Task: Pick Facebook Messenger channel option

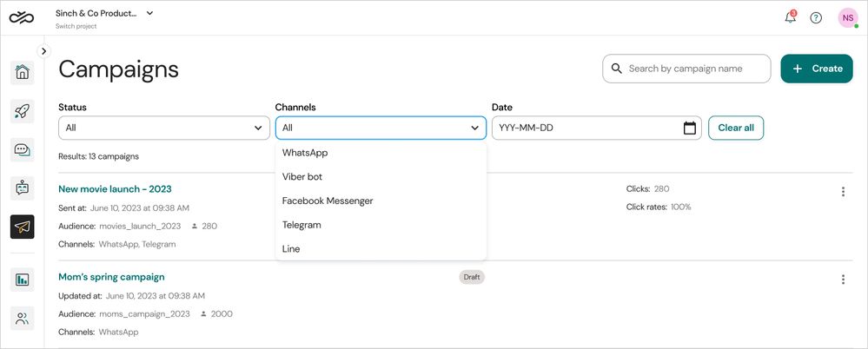Action: pos(328,201)
